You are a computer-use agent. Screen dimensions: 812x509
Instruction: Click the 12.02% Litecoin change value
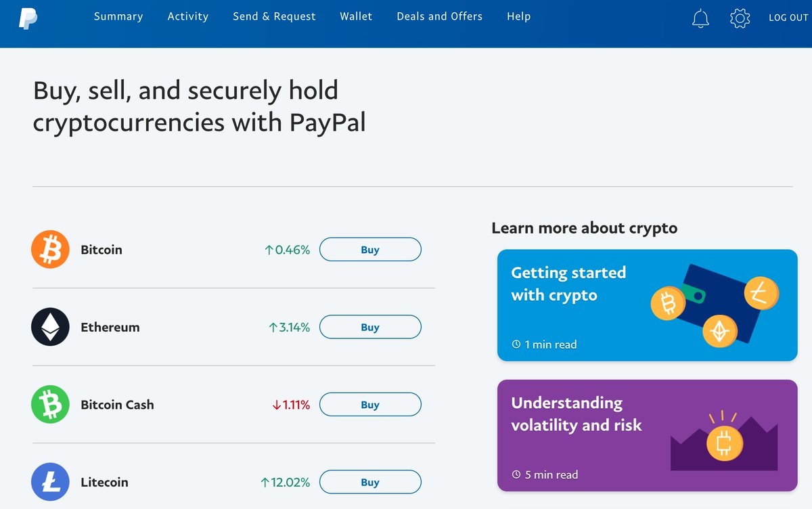[285, 482]
